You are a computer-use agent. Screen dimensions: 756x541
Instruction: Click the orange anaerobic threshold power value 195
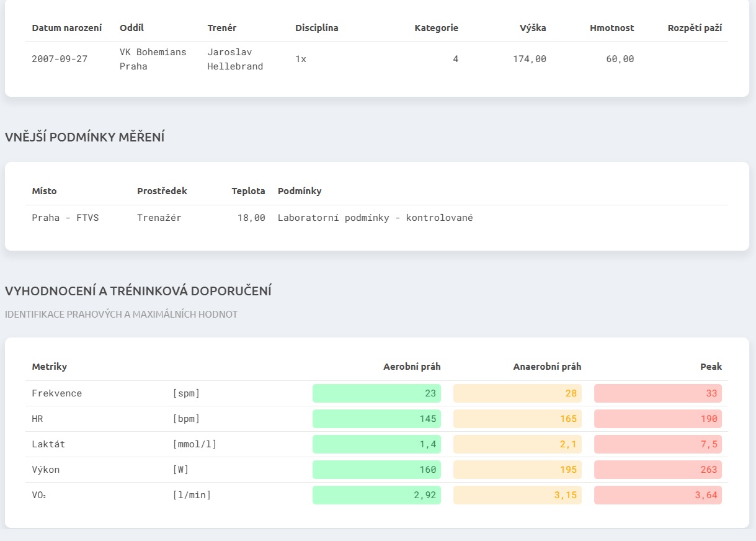click(x=517, y=470)
